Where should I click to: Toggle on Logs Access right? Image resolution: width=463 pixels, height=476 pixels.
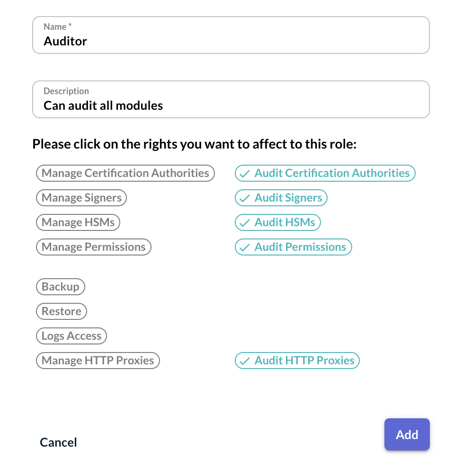(x=71, y=336)
